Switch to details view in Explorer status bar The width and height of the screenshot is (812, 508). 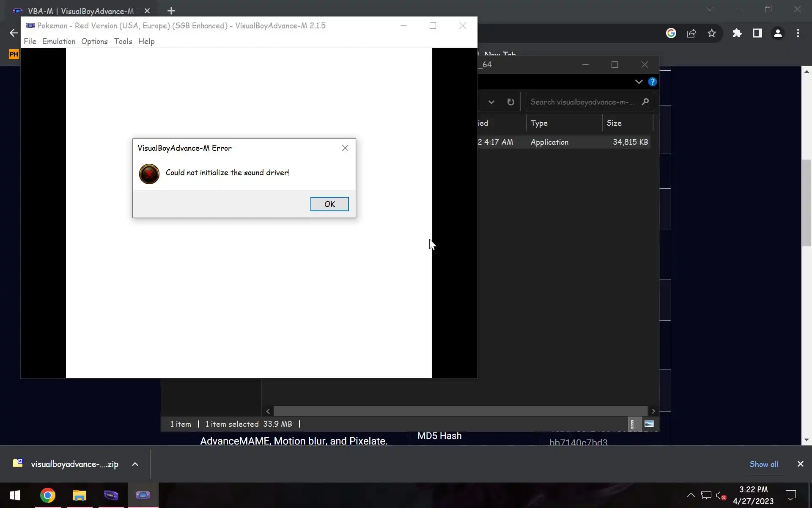pyautogui.click(x=633, y=424)
